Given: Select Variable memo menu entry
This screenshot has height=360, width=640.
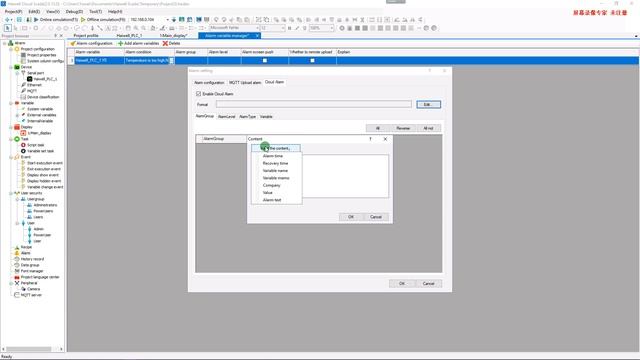Looking at the screenshot, I should click(x=276, y=178).
